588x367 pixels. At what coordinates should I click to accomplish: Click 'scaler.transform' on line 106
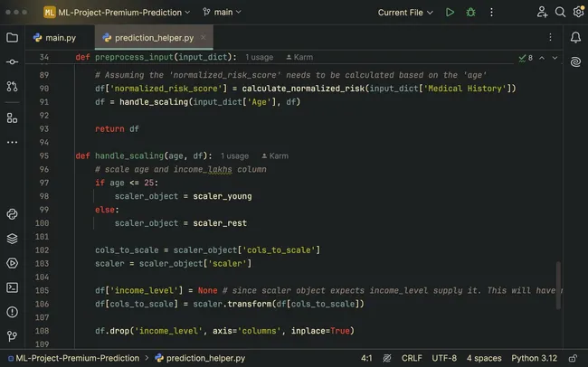(232, 304)
